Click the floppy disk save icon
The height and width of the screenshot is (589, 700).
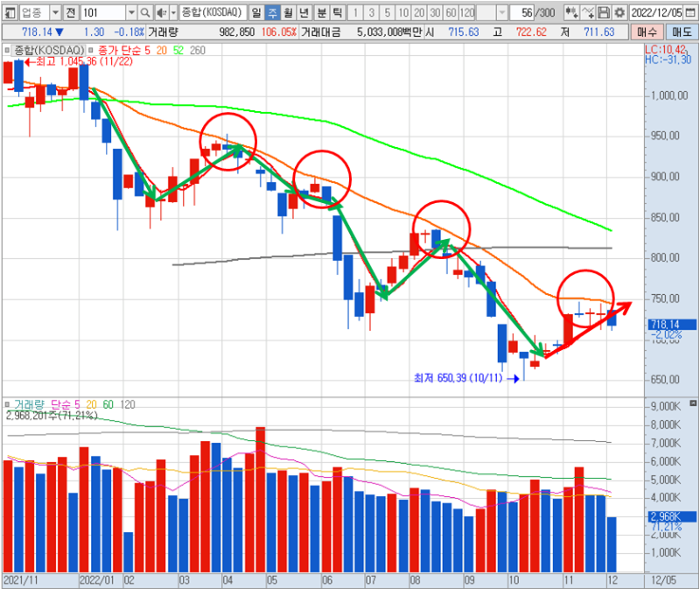604,12
